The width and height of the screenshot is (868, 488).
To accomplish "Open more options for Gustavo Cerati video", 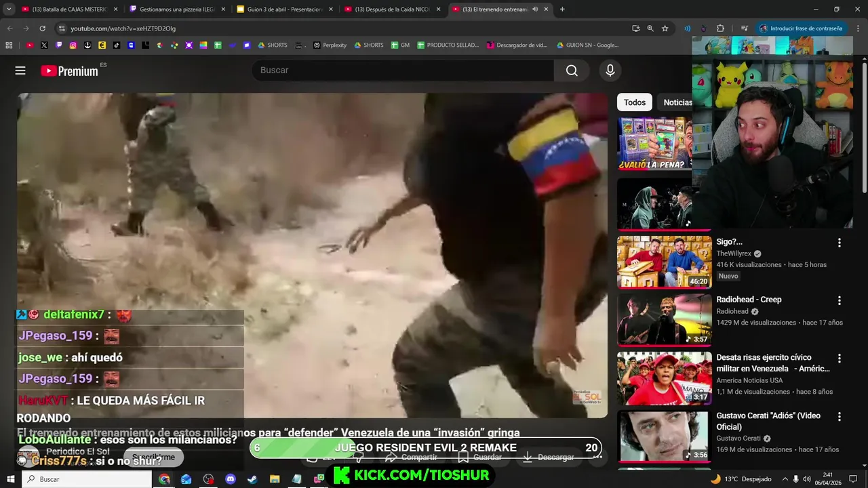I will [x=839, y=416].
